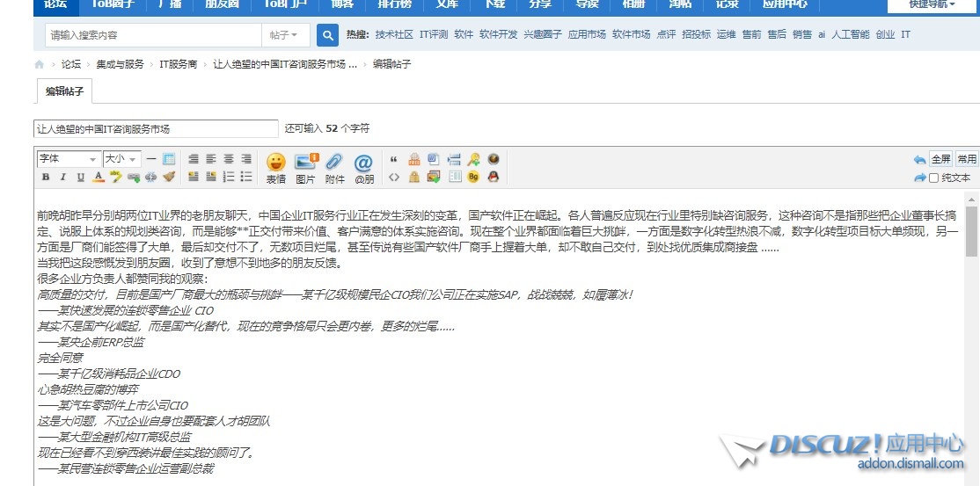The width and height of the screenshot is (980, 486).
Task: Click the blue search magnifier button
Action: [327, 35]
